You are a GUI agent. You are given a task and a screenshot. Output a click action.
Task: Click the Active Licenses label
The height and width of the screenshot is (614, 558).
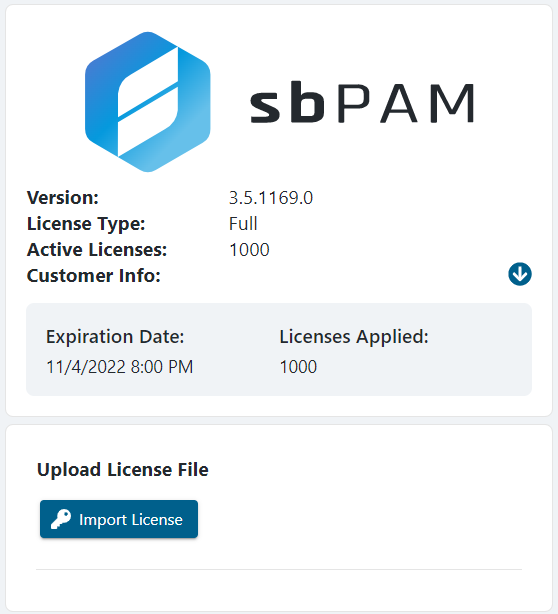[97, 250]
